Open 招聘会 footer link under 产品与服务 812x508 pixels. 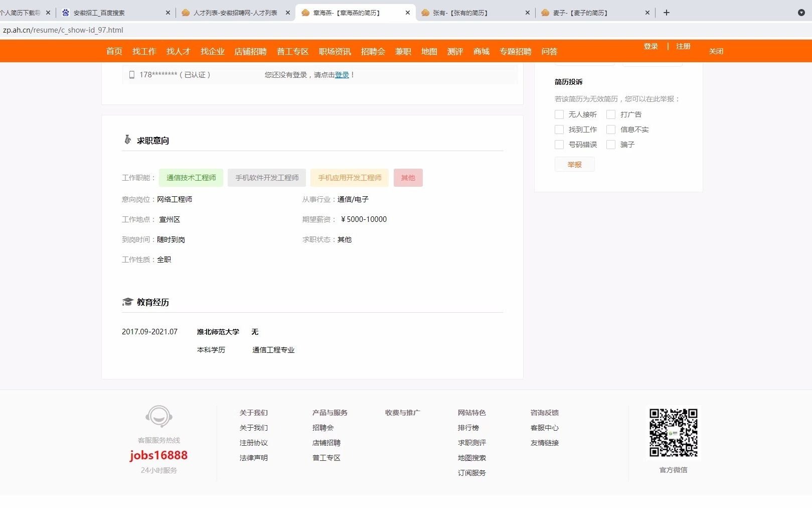(x=323, y=428)
